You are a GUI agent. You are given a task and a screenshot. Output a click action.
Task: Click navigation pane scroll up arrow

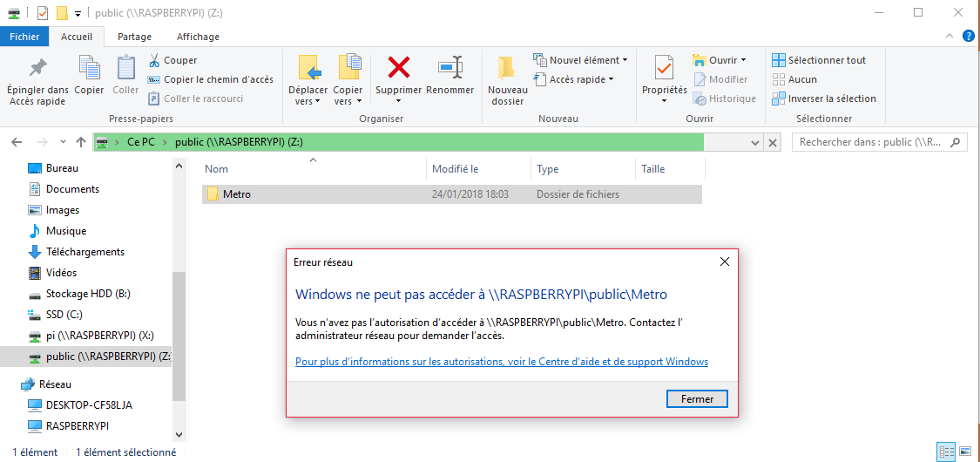[x=179, y=166]
